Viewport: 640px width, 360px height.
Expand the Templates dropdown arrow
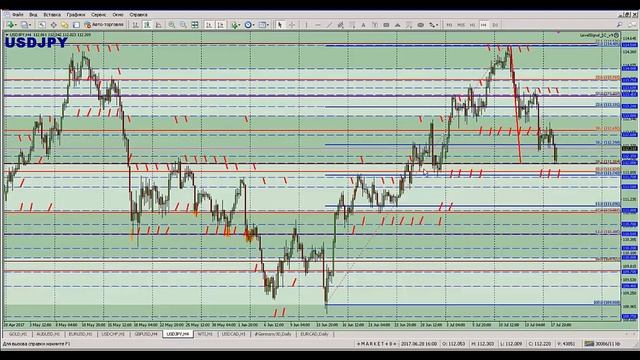(267, 25)
